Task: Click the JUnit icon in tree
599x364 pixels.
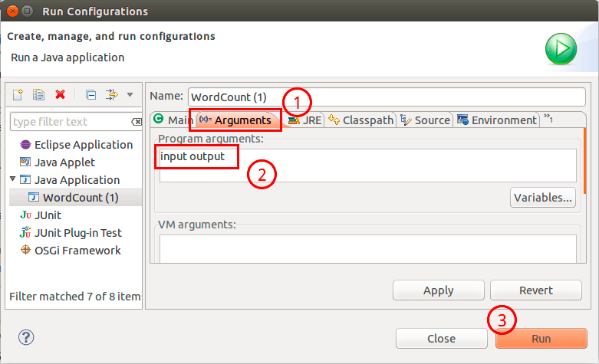Action: click(25, 215)
